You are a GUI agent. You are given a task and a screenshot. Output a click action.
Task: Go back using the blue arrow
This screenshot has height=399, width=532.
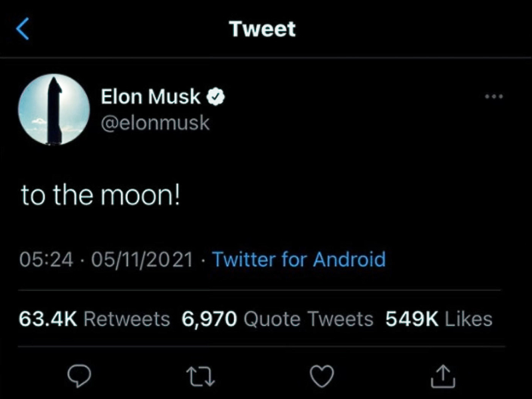(x=23, y=29)
